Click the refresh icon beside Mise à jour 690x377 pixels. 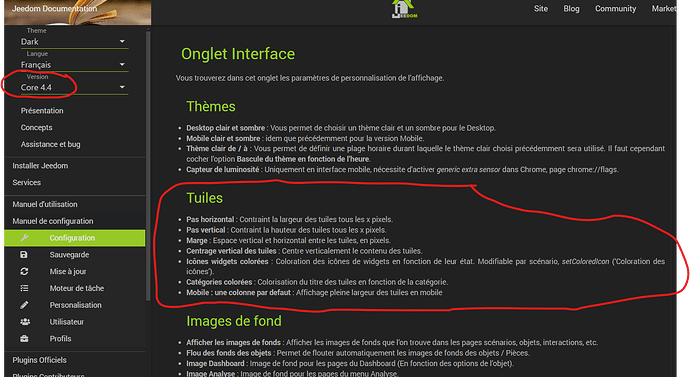pyautogui.click(x=24, y=271)
